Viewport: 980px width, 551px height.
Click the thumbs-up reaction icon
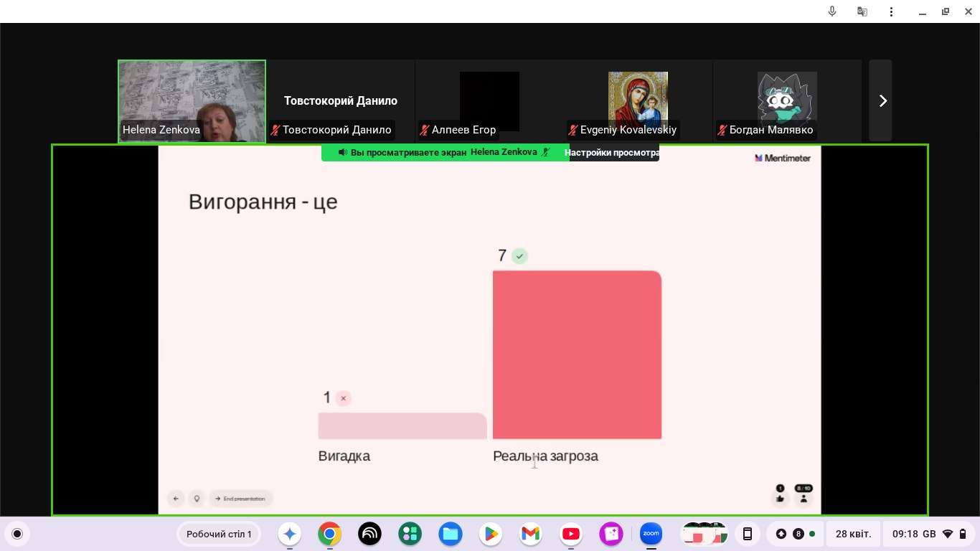pos(780,498)
